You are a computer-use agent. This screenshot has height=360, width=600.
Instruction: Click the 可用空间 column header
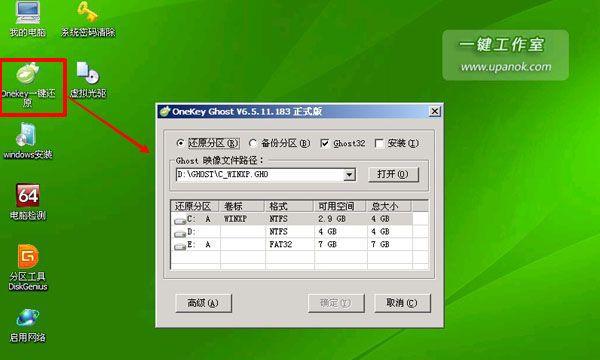point(340,206)
